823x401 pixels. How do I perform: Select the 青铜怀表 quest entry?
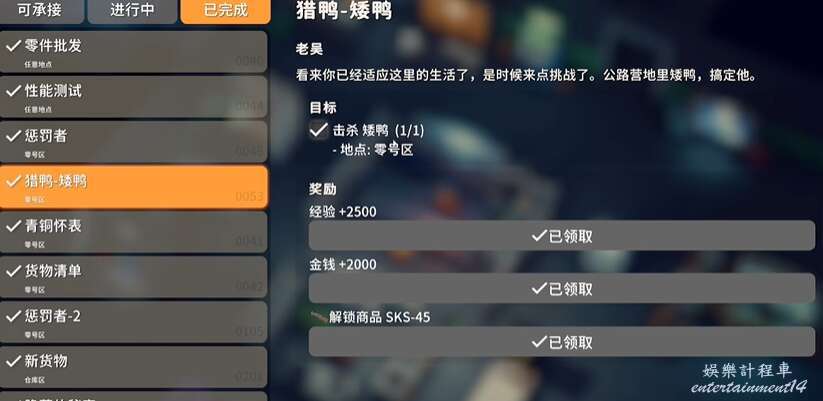tap(133, 231)
